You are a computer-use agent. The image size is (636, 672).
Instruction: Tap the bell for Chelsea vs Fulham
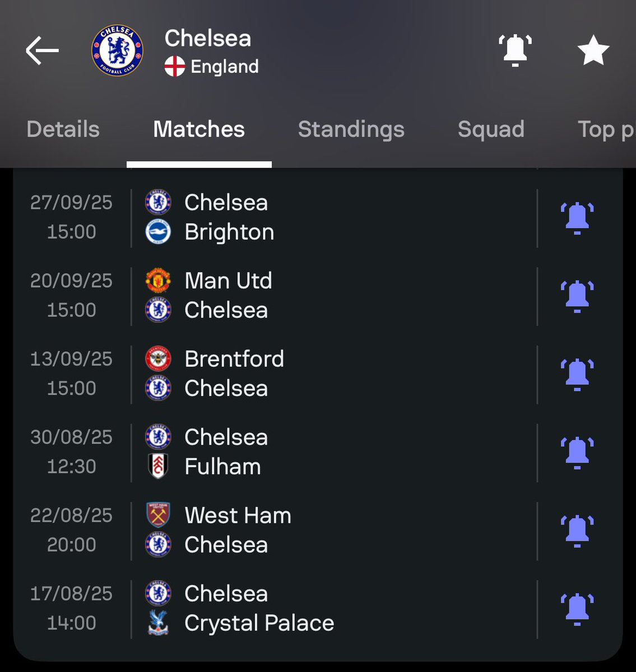577,452
